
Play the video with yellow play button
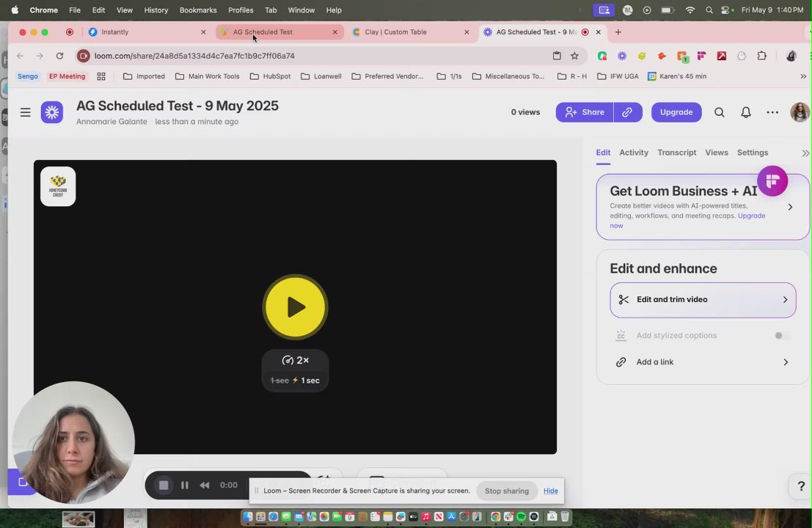tap(295, 307)
